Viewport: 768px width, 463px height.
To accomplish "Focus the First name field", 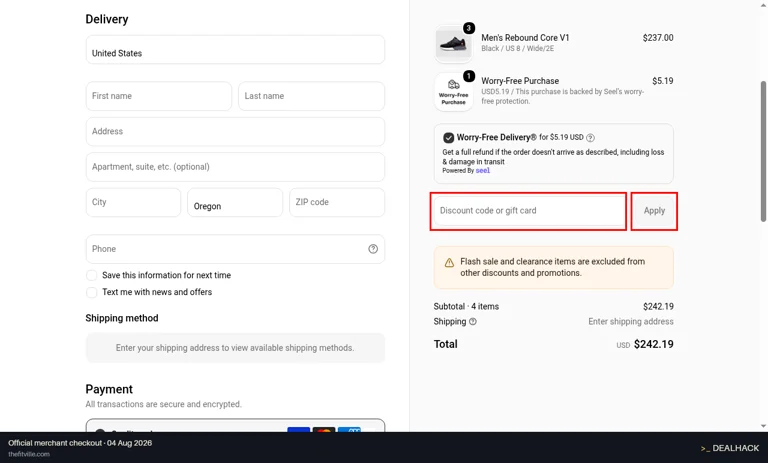I will coord(159,96).
